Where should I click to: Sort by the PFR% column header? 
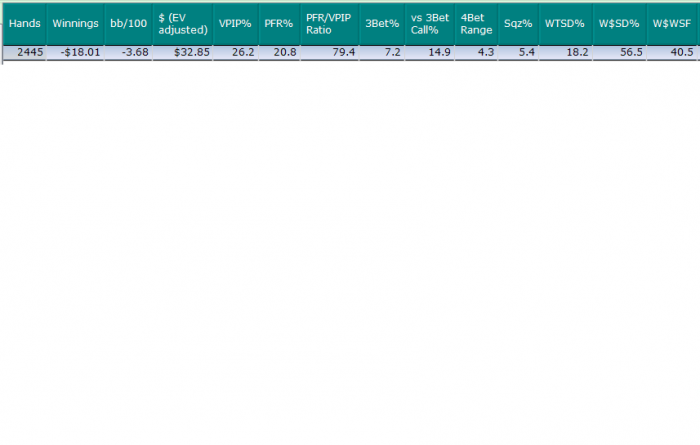[x=279, y=24]
